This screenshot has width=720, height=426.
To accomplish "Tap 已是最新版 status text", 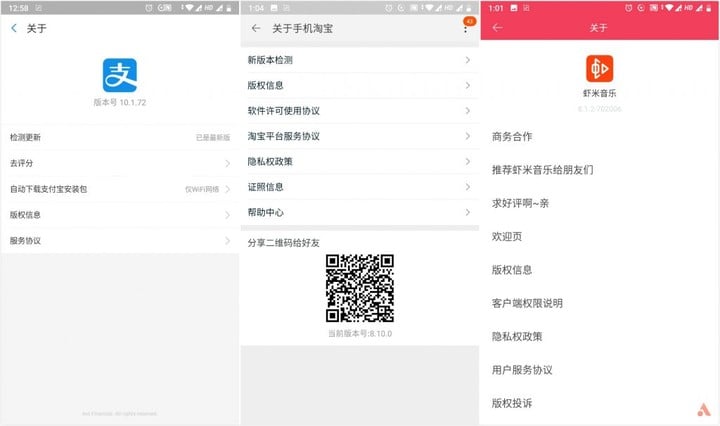I will tap(213, 138).
